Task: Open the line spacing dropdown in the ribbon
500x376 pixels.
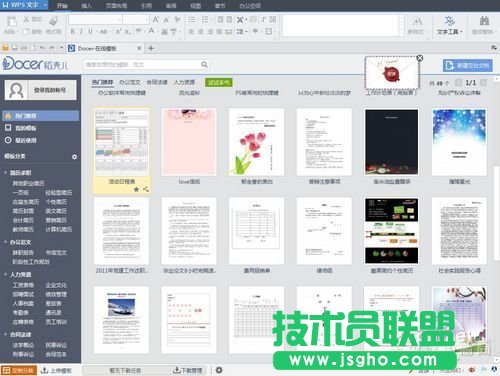Action: point(242,32)
